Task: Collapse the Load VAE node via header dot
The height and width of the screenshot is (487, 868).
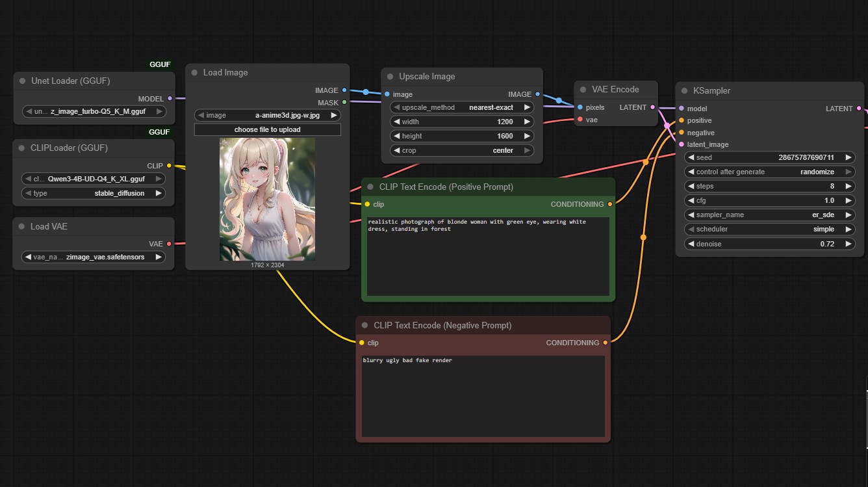Action: coord(21,227)
